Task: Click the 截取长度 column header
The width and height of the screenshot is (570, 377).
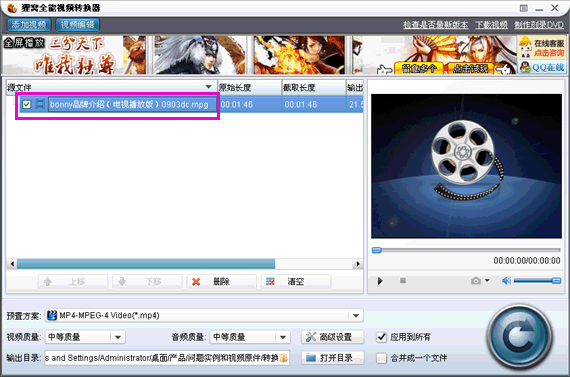Action: (x=314, y=88)
